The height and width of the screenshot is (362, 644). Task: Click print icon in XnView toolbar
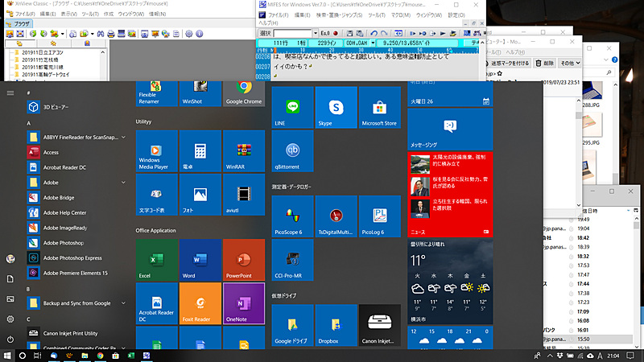[110, 34]
